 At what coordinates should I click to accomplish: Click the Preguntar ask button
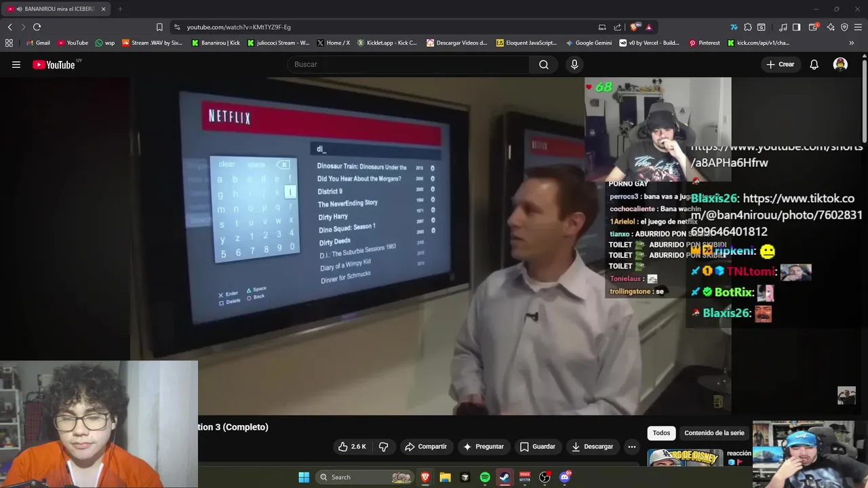pyautogui.click(x=483, y=447)
